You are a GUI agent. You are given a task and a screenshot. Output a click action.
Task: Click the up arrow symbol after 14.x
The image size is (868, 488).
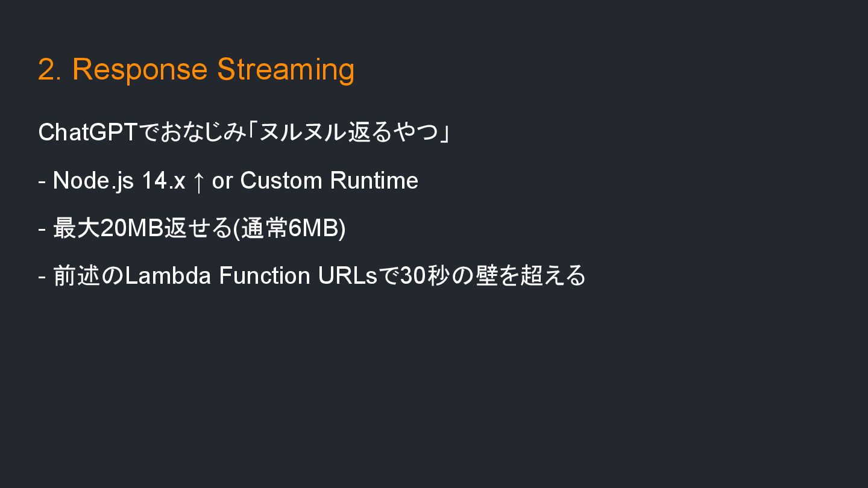(198, 181)
